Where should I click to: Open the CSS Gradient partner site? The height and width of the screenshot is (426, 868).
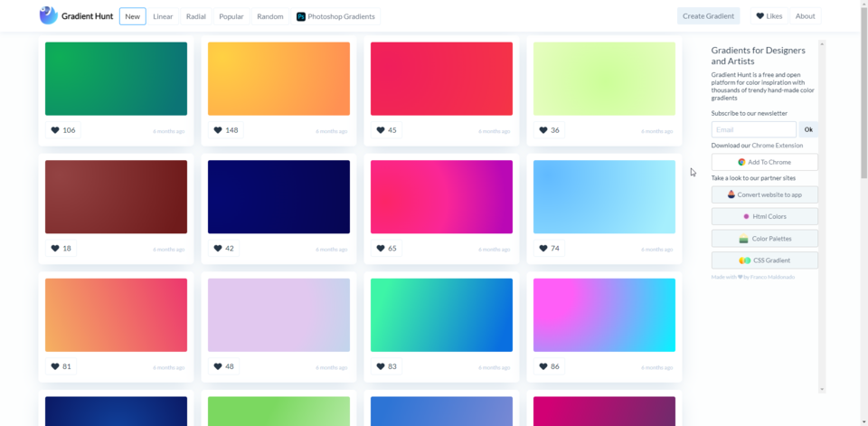(765, 260)
